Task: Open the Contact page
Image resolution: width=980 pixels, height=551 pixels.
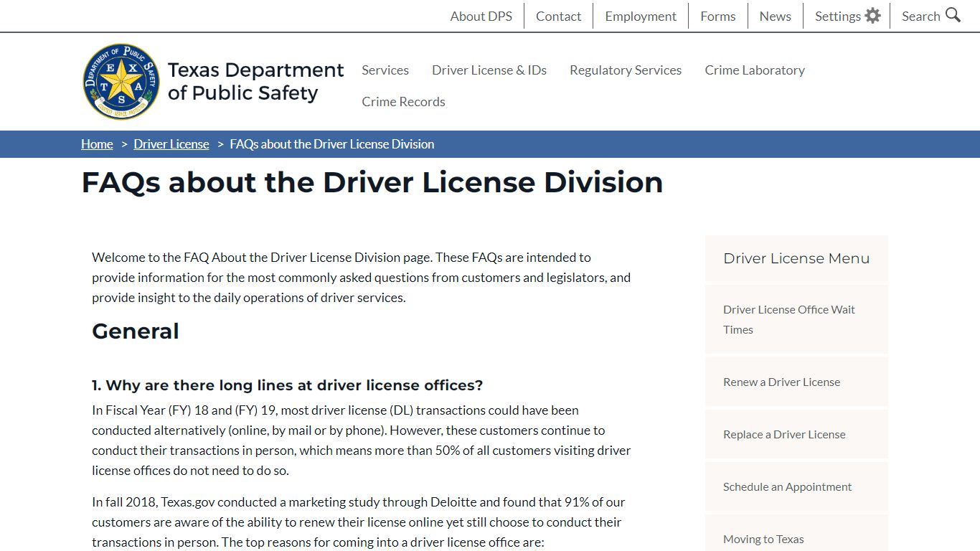Action: pos(558,16)
